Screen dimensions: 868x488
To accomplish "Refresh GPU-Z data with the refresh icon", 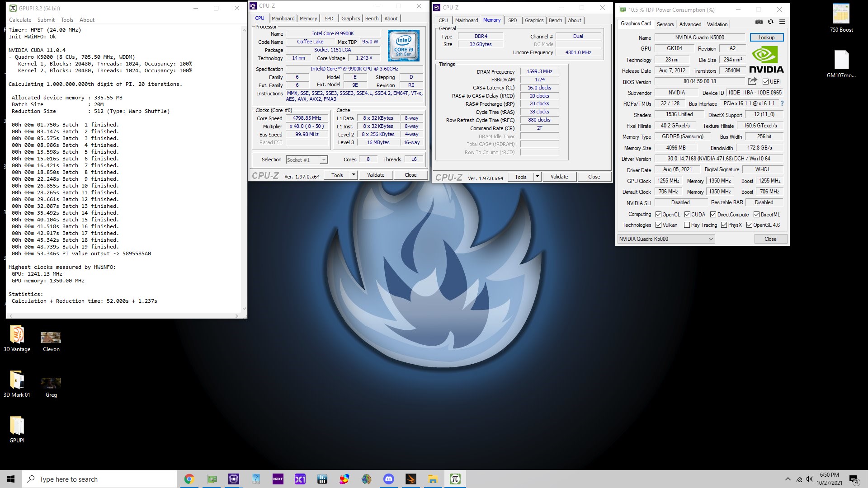I will [770, 22].
